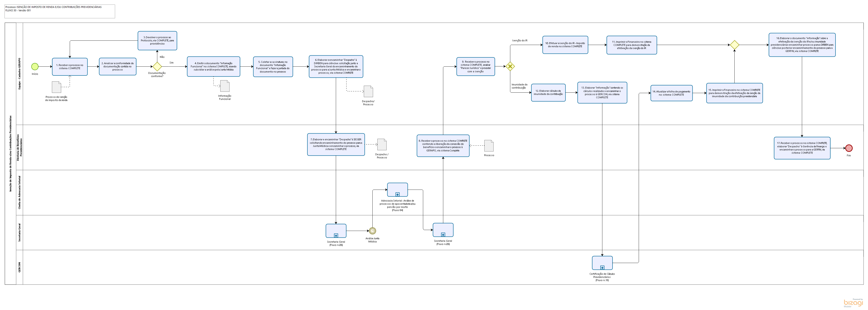Select the Processo de isenção document icon
Viewport: 868px width, 310px height.
point(57,87)
